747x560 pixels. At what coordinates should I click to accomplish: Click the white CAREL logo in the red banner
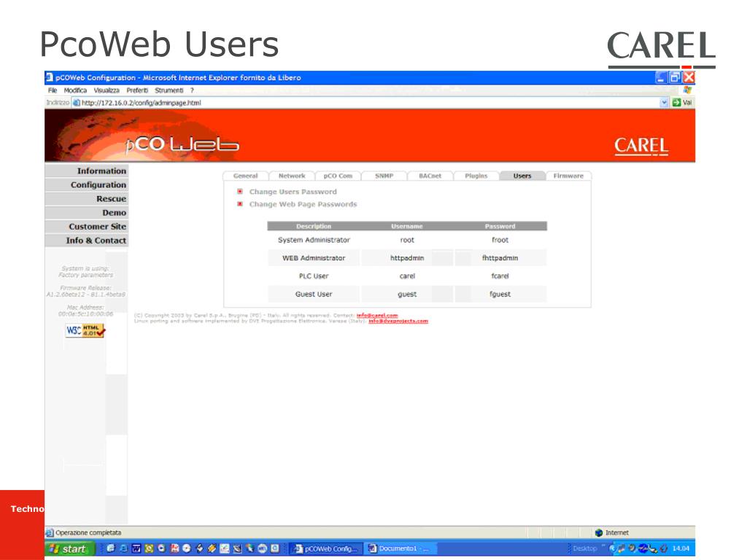tap(640, 146)
